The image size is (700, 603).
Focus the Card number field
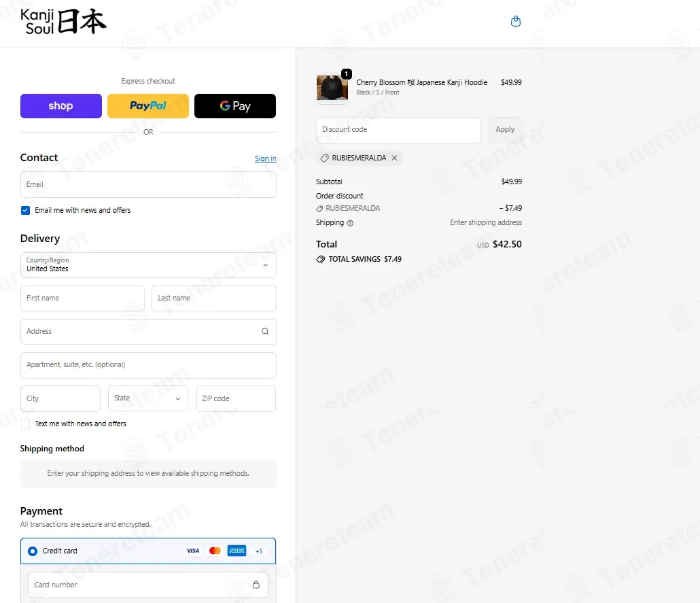148,585
